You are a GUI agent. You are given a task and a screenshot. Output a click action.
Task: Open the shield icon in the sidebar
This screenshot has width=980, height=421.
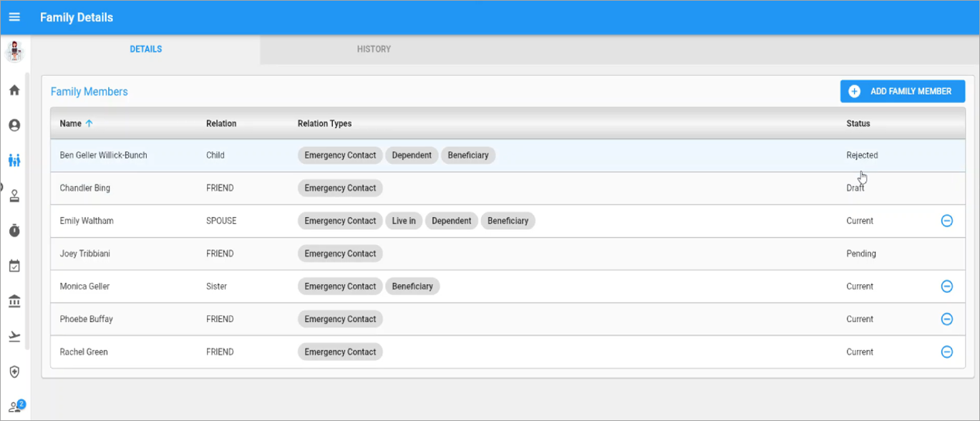click(x=14, y=372)
